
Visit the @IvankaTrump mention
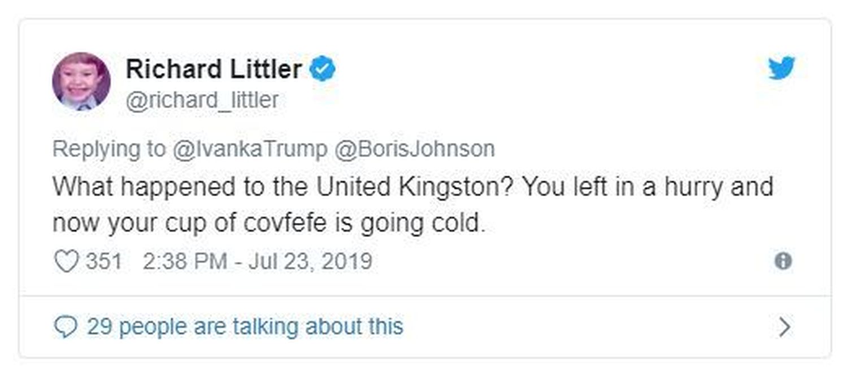tap(249, 149)
